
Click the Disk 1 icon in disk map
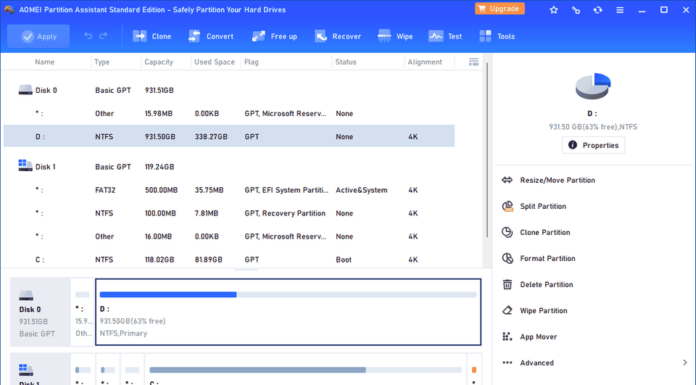(x=26, y=369)
